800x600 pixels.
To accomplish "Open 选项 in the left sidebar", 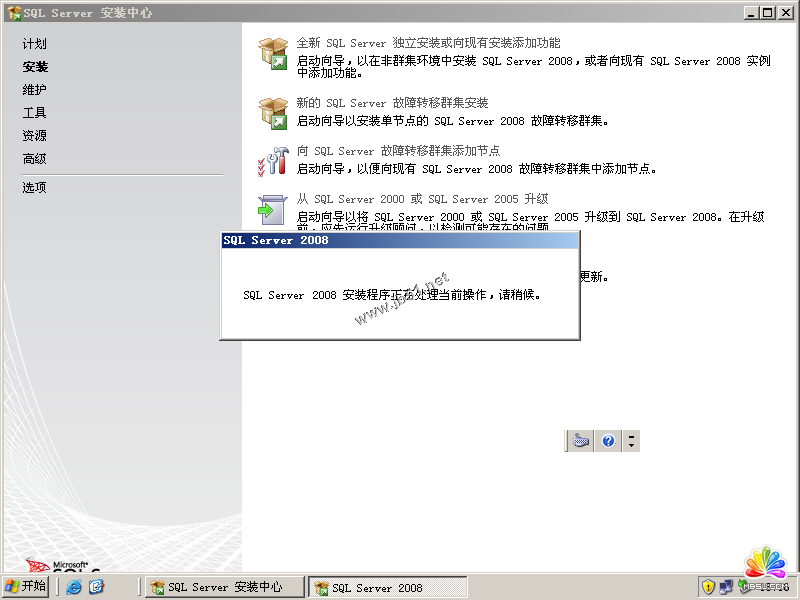I will 35,188.
